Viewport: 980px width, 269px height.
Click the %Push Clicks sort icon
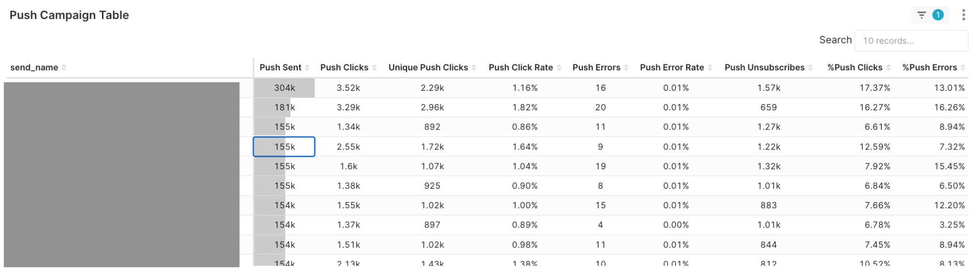point(889,68)
